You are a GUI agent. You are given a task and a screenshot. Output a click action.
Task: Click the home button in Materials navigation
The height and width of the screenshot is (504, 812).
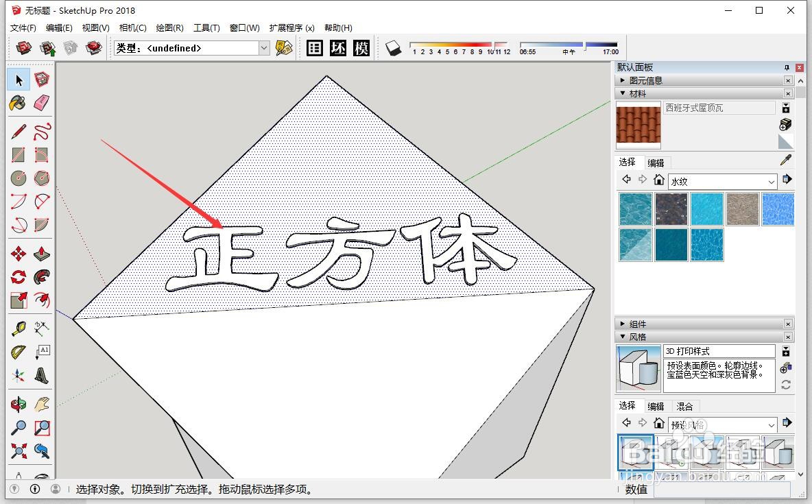point(659,180)
